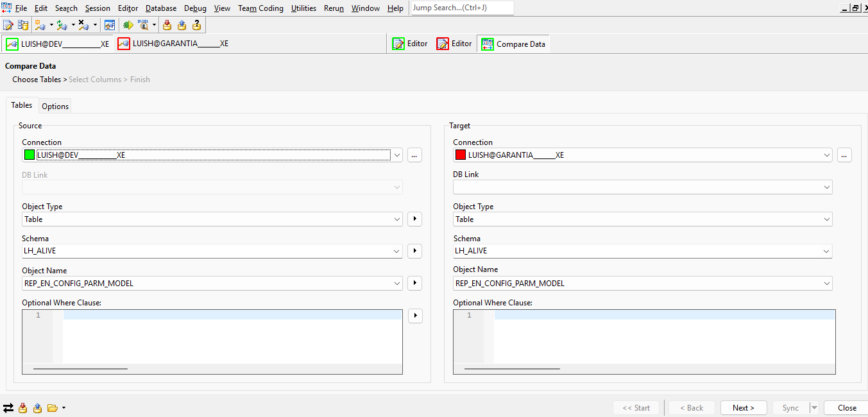868x417 pixels.
Task: Expand Target Object Name dropdown
Action: (x=826, y=283)
